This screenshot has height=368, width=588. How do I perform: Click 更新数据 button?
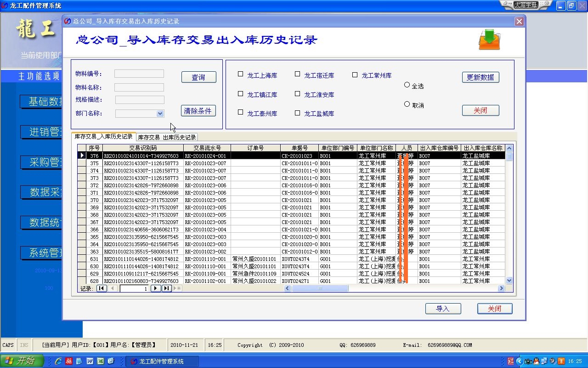(481, 77)
